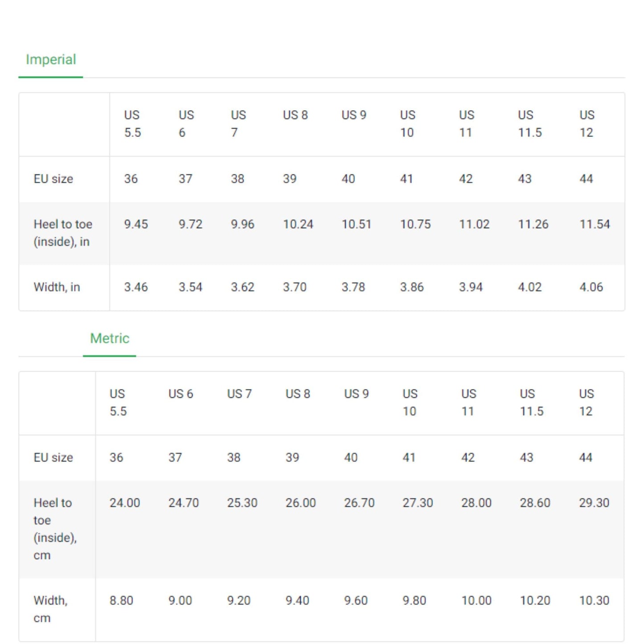Switch to the Metric tab

pyautogui.click(x=109, y=338)
